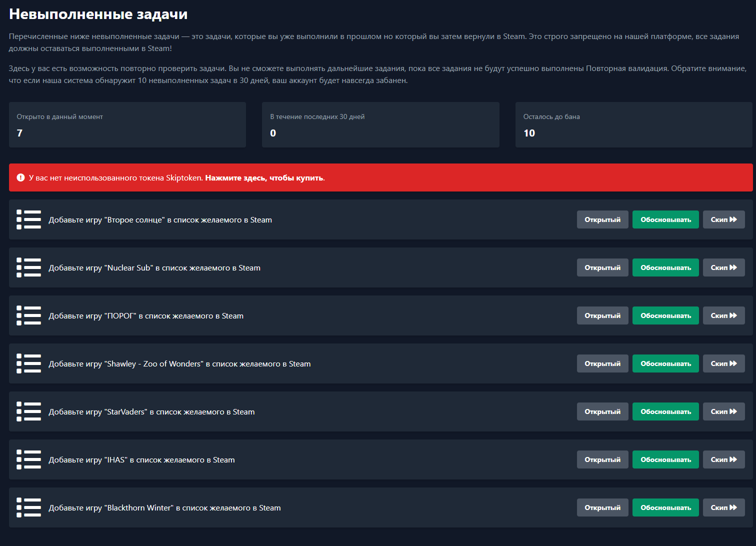Click task text "Добавьте игру Второе солнце"
Viewport: 756px width, 546px height.
click(x=160, y=220)
